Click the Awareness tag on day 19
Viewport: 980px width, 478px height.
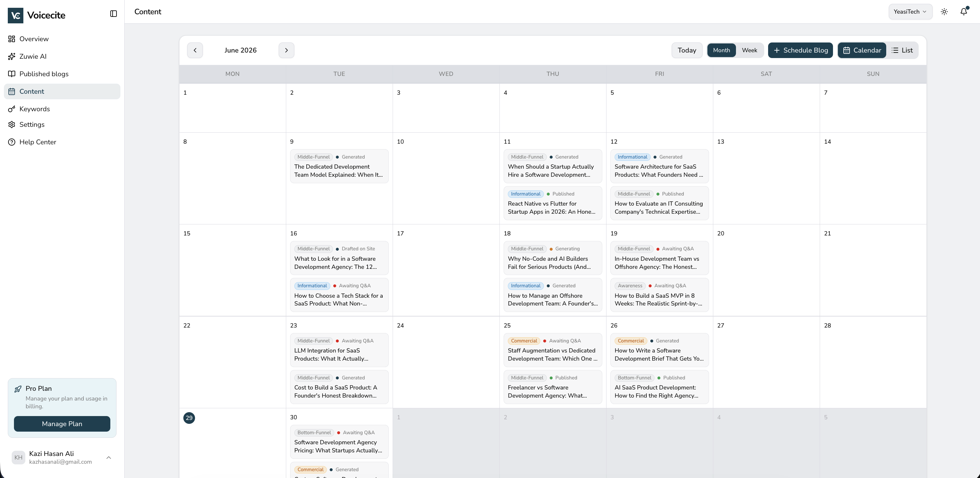[x=630, y=286]
